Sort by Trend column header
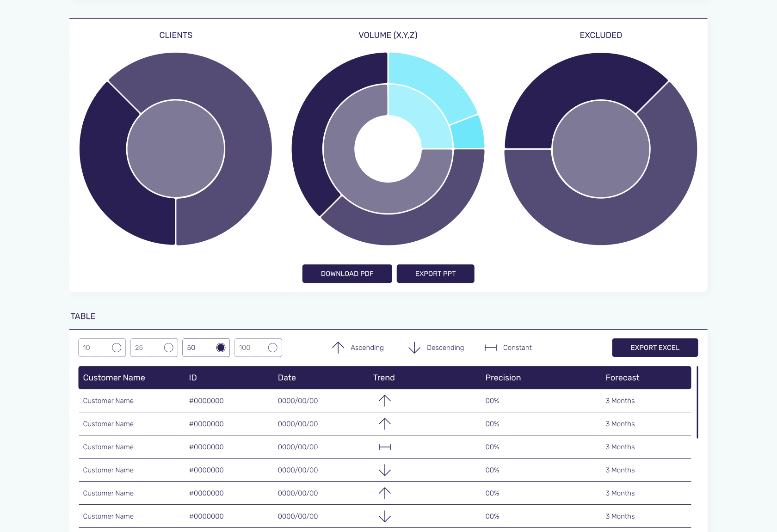 [x=384, y=378]
